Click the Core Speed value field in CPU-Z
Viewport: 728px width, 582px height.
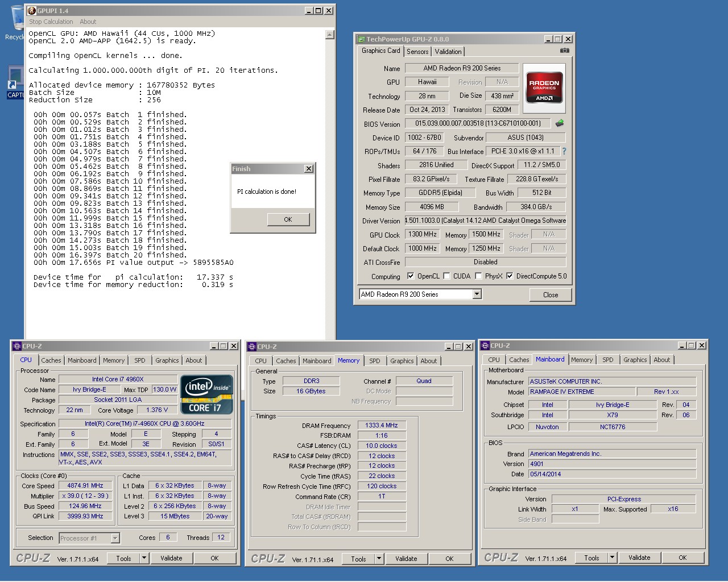pyautogui.click(x=85, y=486)
